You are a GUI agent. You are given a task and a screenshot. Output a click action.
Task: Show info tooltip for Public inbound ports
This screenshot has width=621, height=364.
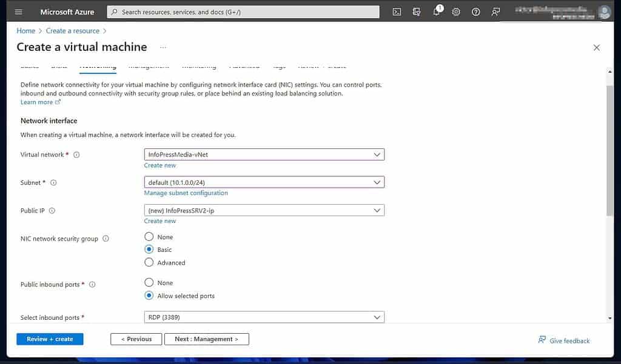[92, 285]
